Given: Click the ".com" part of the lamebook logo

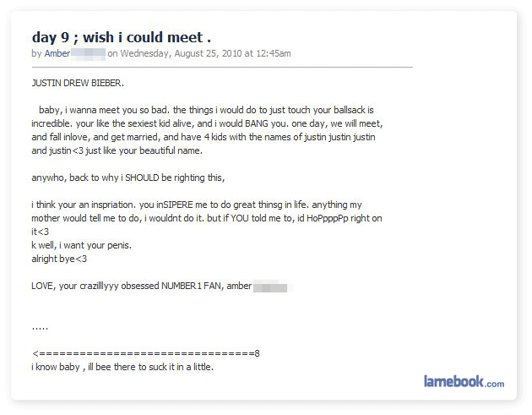Looking at the screenshot, I should 494,384.
